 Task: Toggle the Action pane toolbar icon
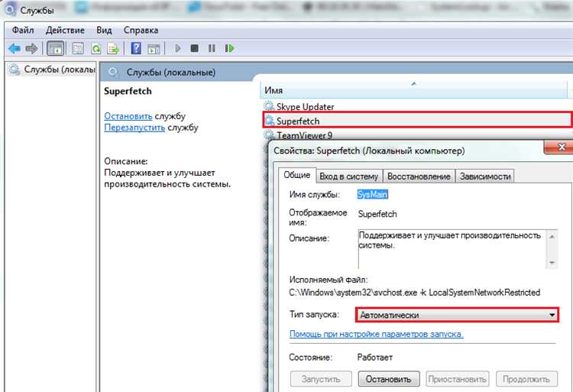pyautogui.click(x=154, y=49)
